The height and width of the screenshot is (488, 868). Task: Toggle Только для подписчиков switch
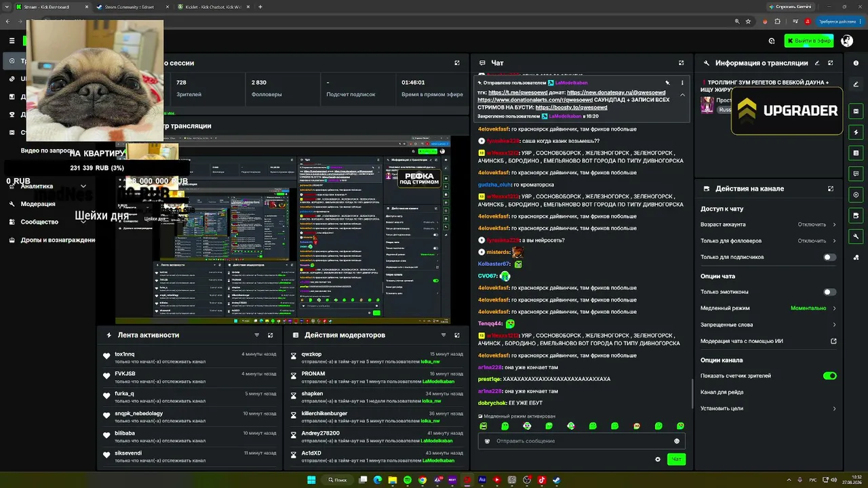(x=829, y=258)
